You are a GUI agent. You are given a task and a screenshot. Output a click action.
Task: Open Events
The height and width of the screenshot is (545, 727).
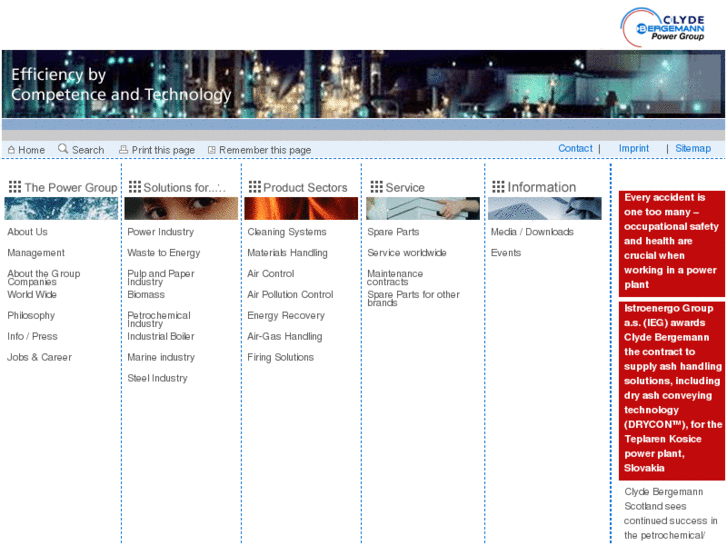click(x=506, y=253)
